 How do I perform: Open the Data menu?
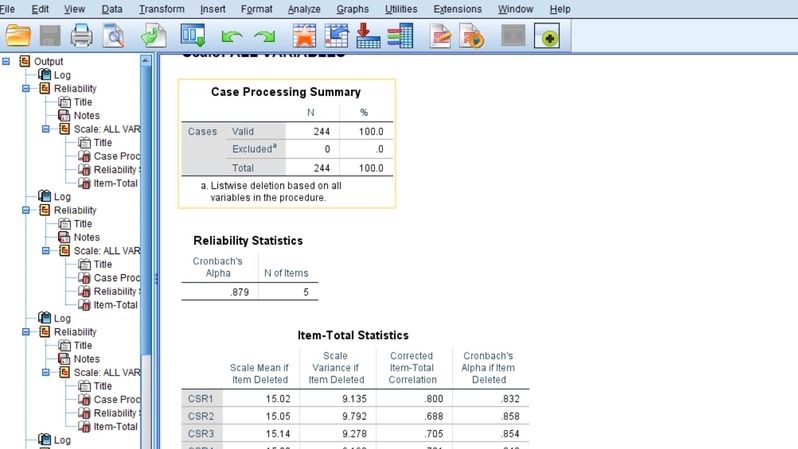pos(112,9)
